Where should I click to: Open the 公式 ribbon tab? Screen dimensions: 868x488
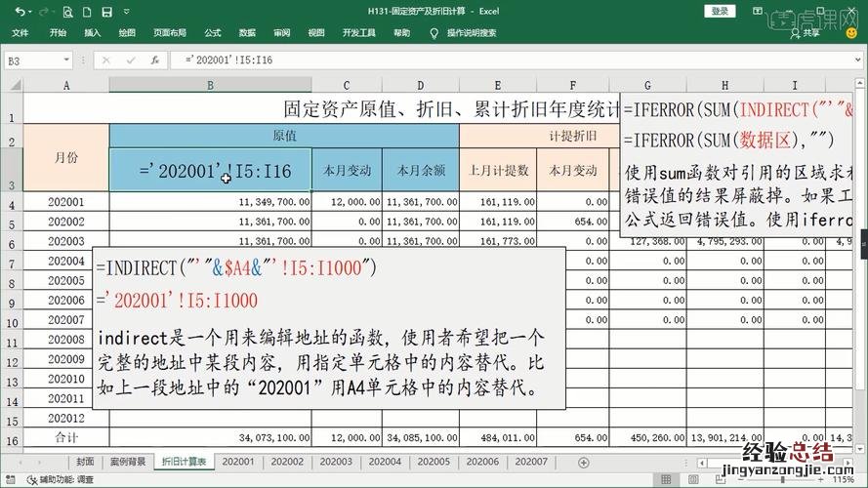point(212,32)
